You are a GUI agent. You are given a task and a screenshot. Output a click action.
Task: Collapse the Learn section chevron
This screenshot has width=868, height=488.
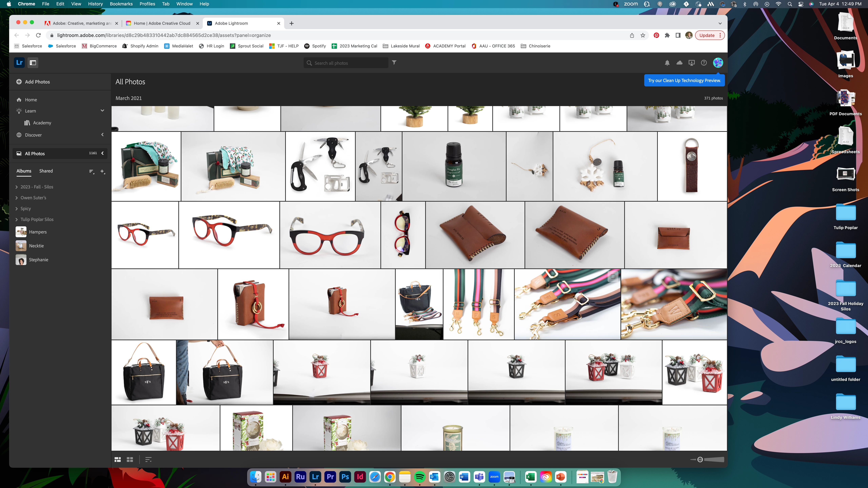tap(102, 111)
